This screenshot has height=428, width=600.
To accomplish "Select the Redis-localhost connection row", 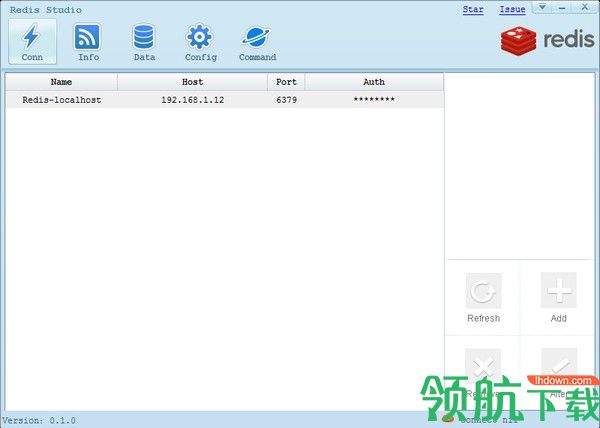I will [x=225, y=100].
